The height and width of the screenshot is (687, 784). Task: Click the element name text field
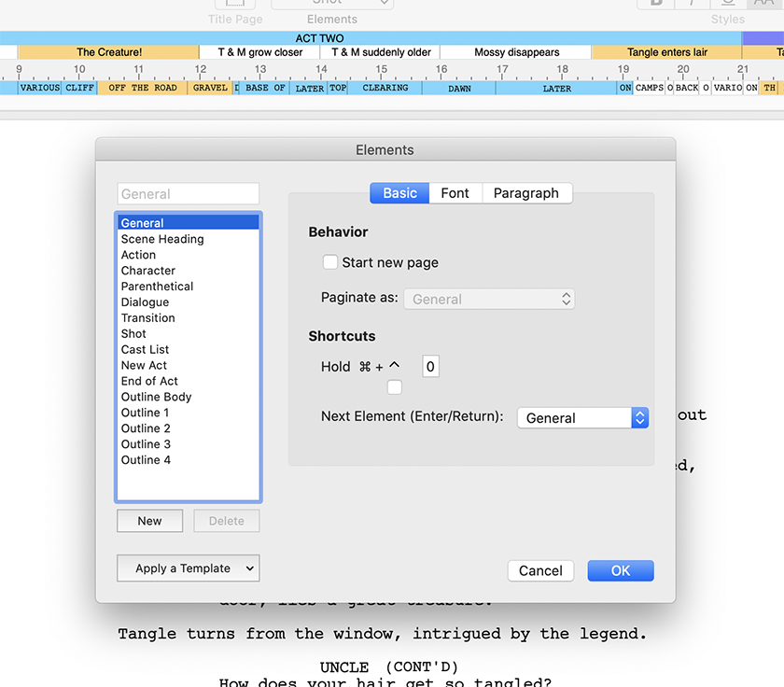188,194
